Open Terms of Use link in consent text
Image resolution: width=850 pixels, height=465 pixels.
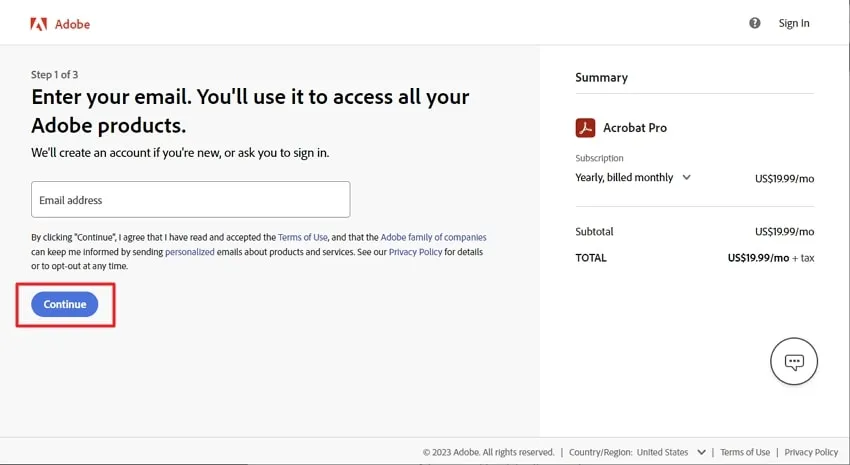click(302, 238)
